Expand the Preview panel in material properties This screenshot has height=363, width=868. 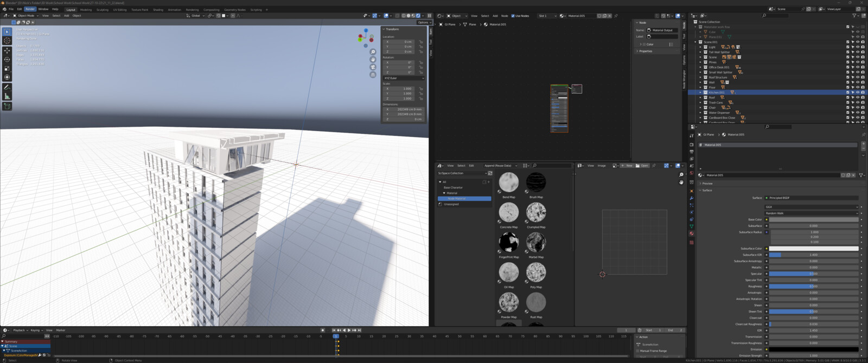click(707, 184)
